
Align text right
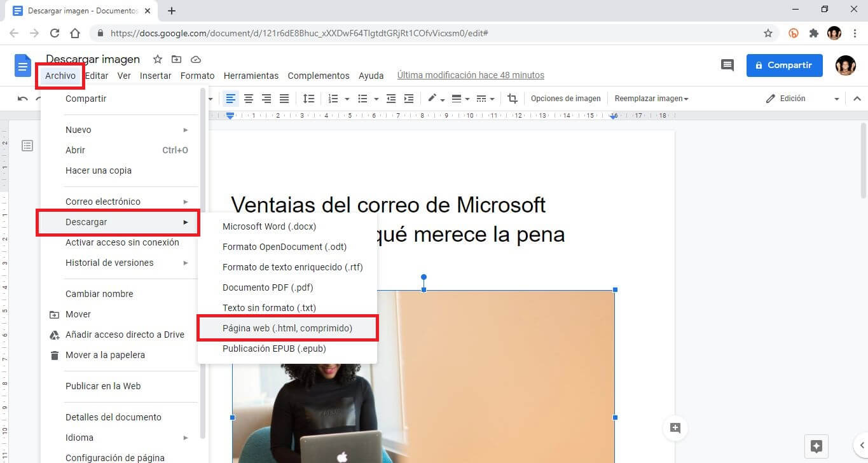(x=266, y=99)
